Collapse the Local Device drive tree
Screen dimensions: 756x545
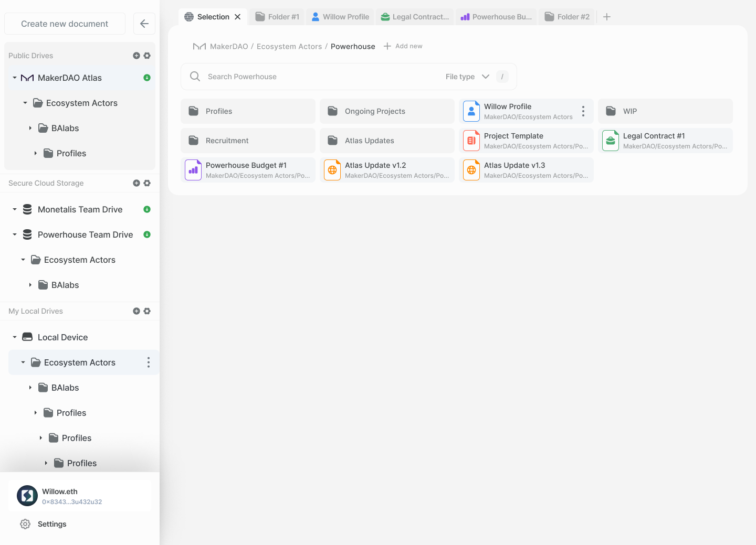tap(15, 337)
